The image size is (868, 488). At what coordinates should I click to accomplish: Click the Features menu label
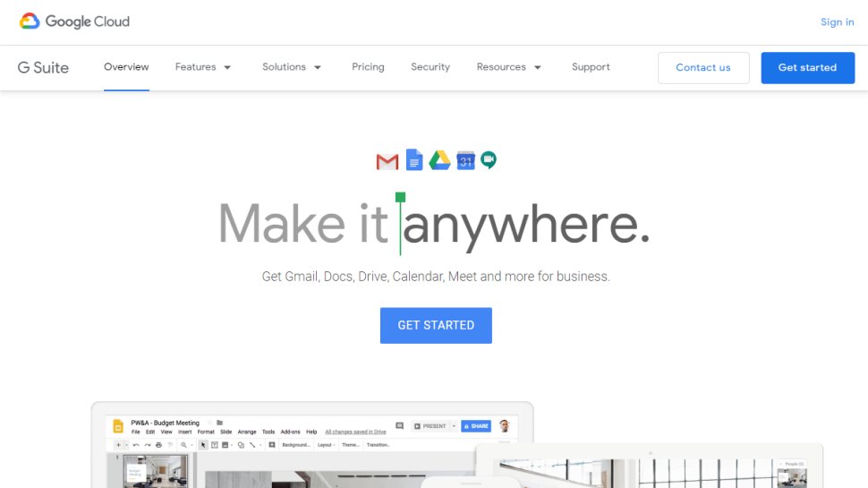[195, 67]
